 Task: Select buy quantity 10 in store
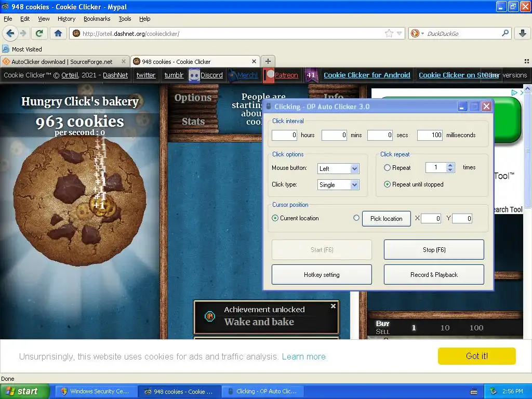(445, 328)
